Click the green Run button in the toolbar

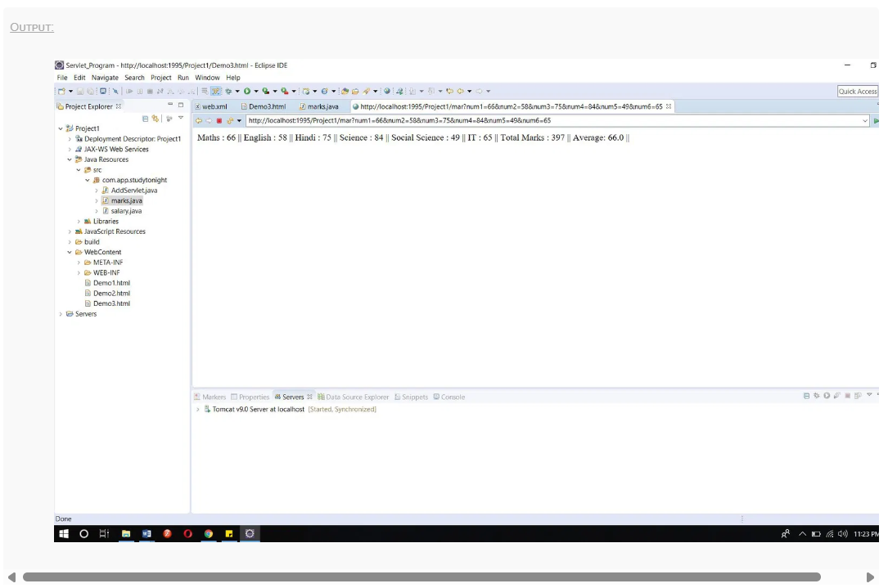(246, 92)
